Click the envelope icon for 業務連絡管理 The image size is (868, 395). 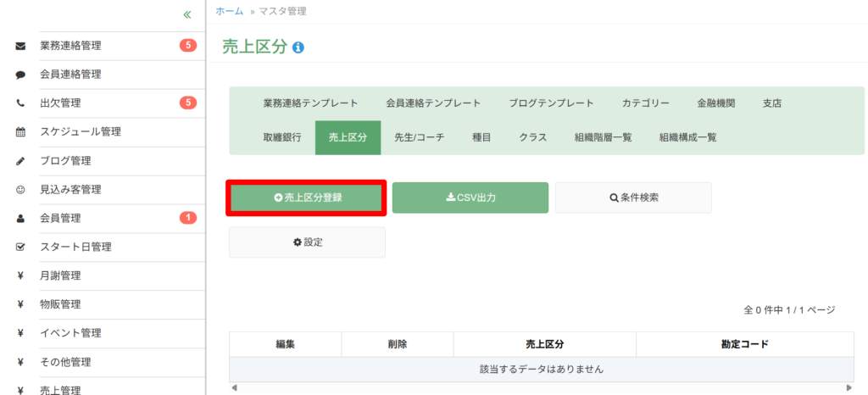point(20,47)
